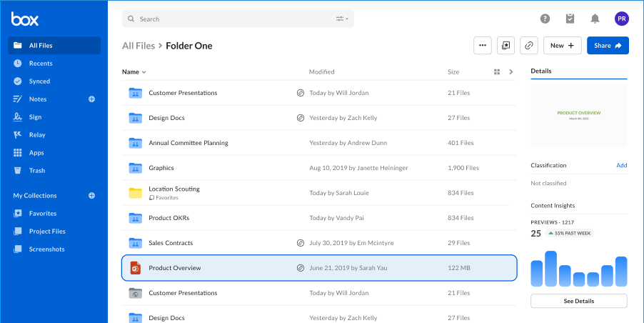644x323 pixels.
Task: Click the add to collection star icon
Action: 505,46
